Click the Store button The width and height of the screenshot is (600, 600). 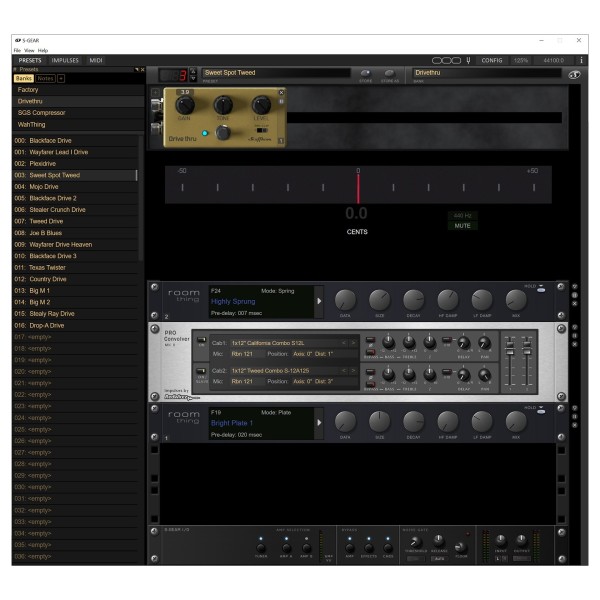365,73
